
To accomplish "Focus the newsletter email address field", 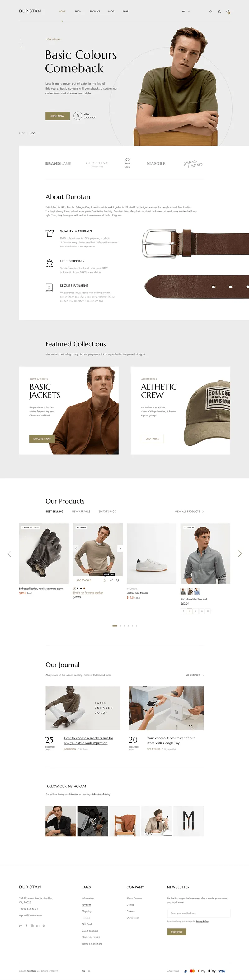I will [x=199, y=913].
